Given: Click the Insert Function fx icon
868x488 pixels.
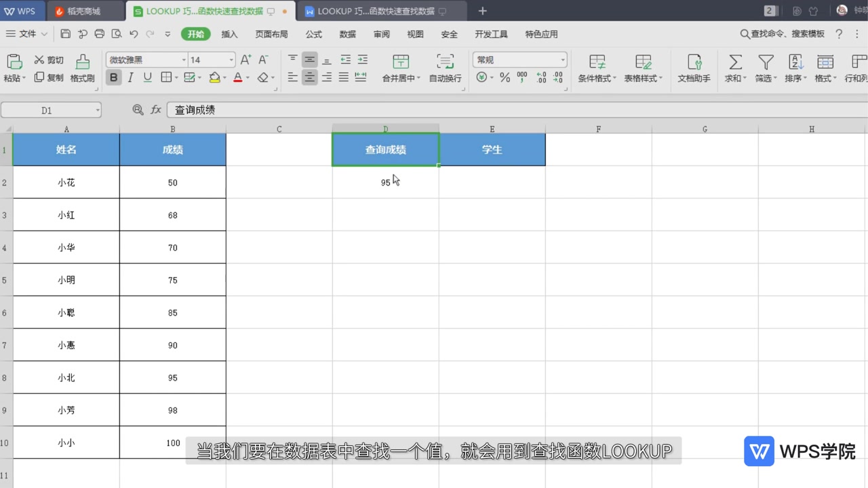Looking at the screenshot, I should (156, 110).
